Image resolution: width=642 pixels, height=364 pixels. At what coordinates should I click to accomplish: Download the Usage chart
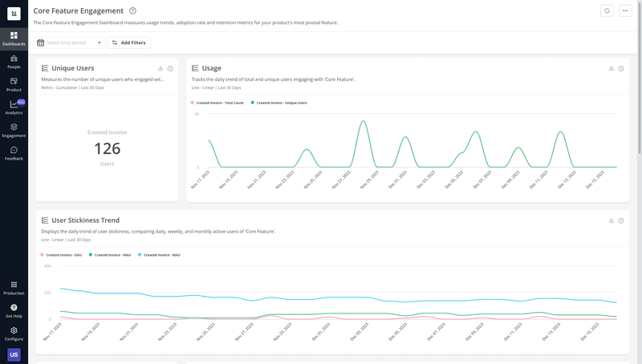click(x=612, y=68)
